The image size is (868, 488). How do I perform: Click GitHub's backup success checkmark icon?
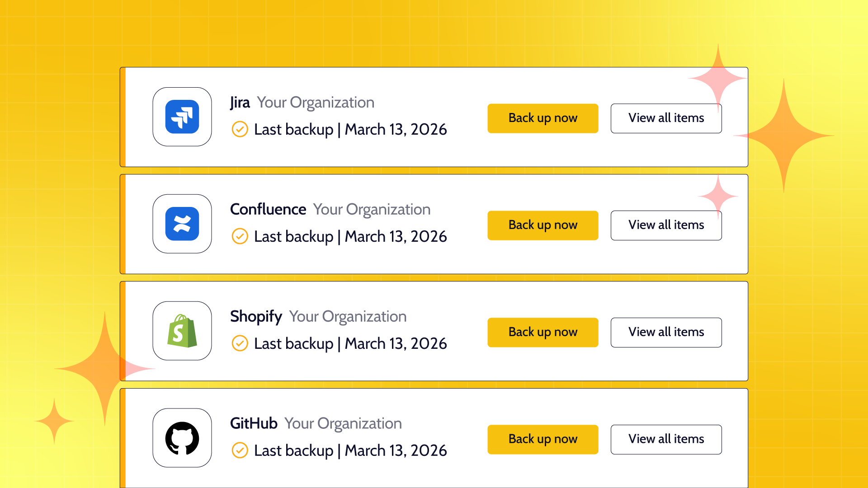click(240, 450)
